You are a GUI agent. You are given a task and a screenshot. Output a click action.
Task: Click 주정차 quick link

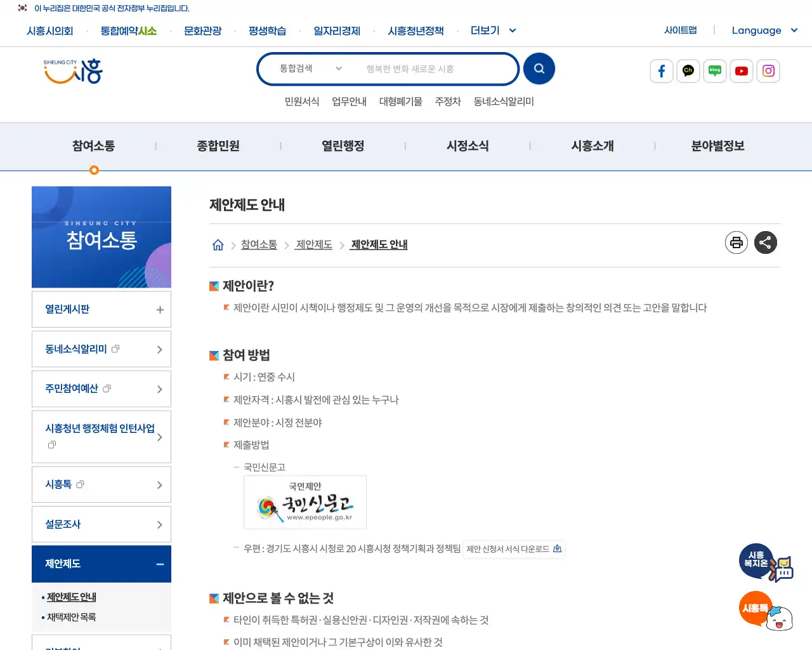click(x=448, y=102)
